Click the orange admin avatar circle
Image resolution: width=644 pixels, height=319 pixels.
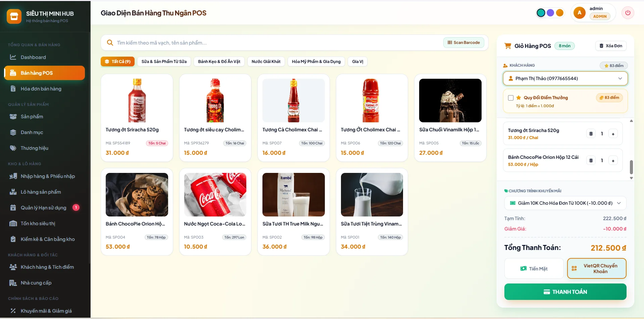[579, 13]
